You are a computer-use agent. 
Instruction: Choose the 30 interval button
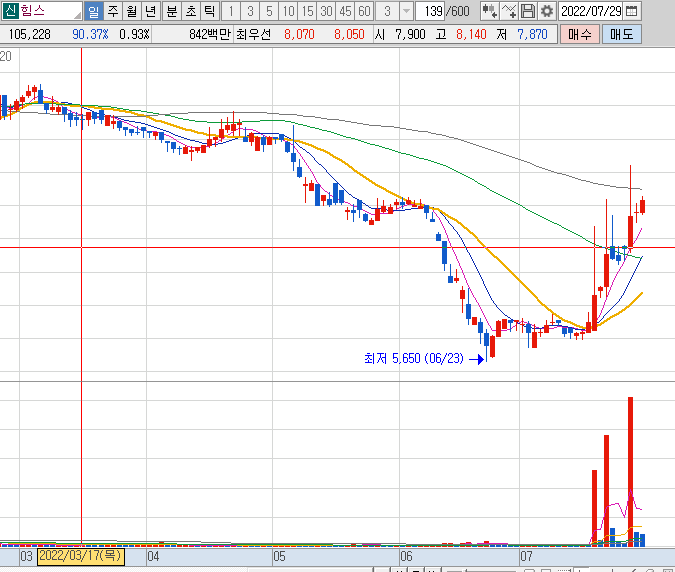pyautogui.click(x=326, y=11)
